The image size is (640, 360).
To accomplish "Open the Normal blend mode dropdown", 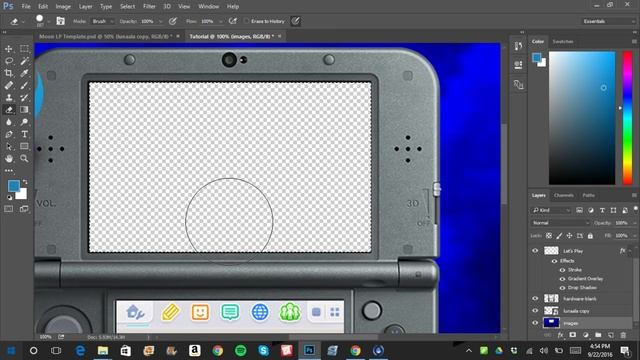I will click(560, 223).
